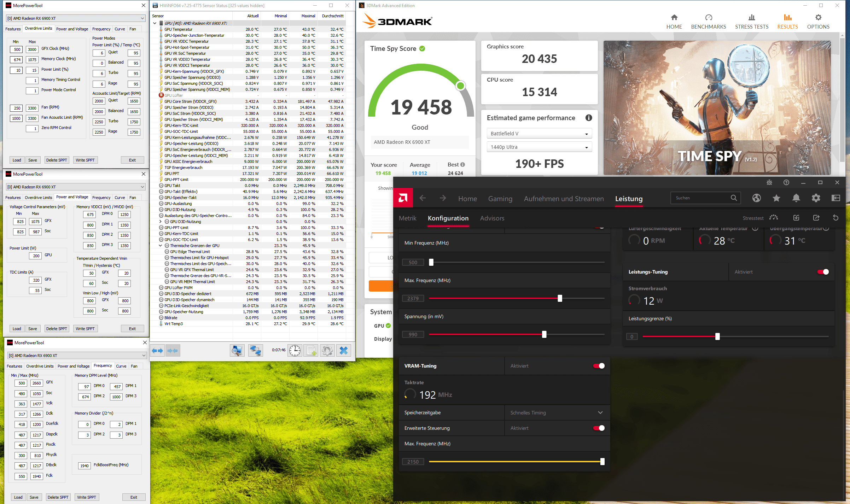The width and height of the screenshot is (850, 504).
Task: Open the Curve tab in top MorePowerTool
Action: 120,29
